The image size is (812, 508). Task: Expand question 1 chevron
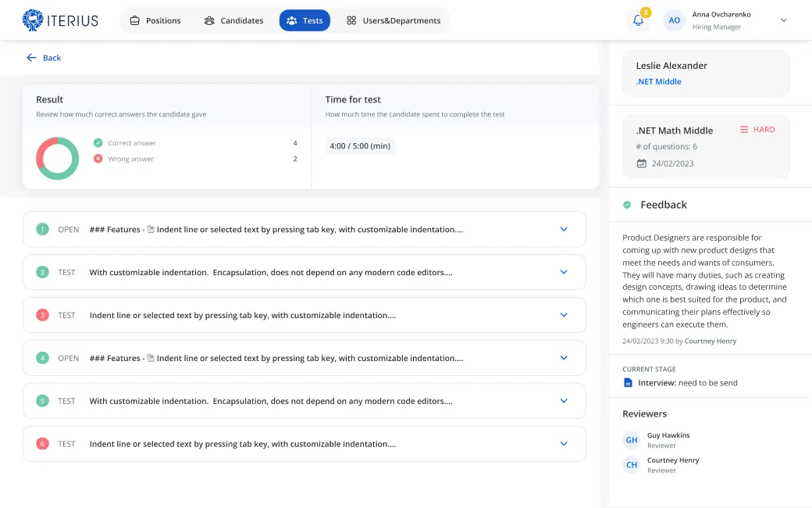pos(564,229)
